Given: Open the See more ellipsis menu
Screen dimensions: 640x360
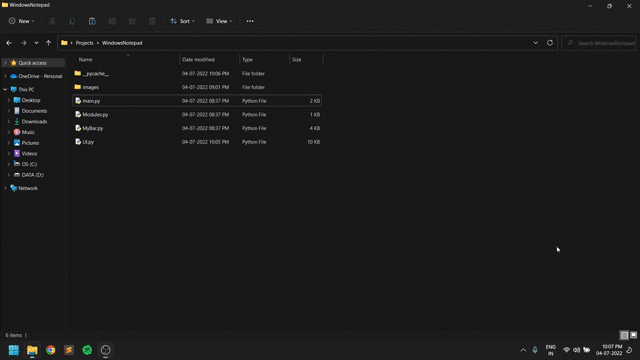Looking at the screenshot, I should (x=250, y=21).
